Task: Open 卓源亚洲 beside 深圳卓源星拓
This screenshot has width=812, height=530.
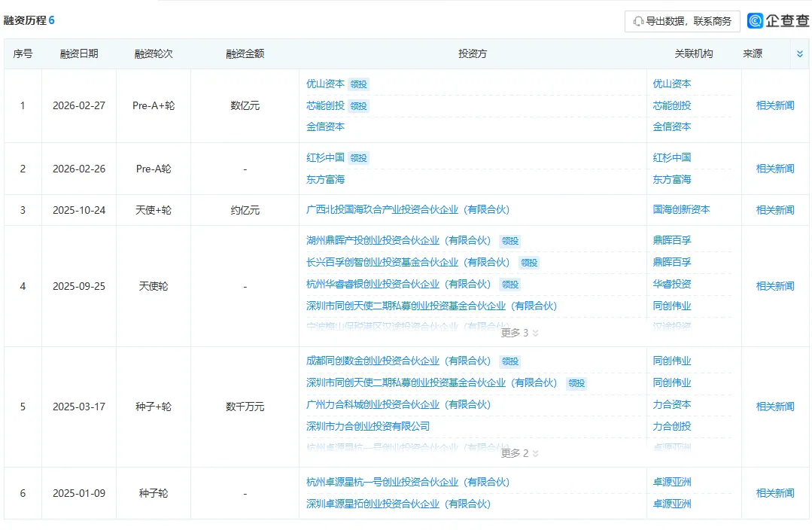Action: click(672, 504)
